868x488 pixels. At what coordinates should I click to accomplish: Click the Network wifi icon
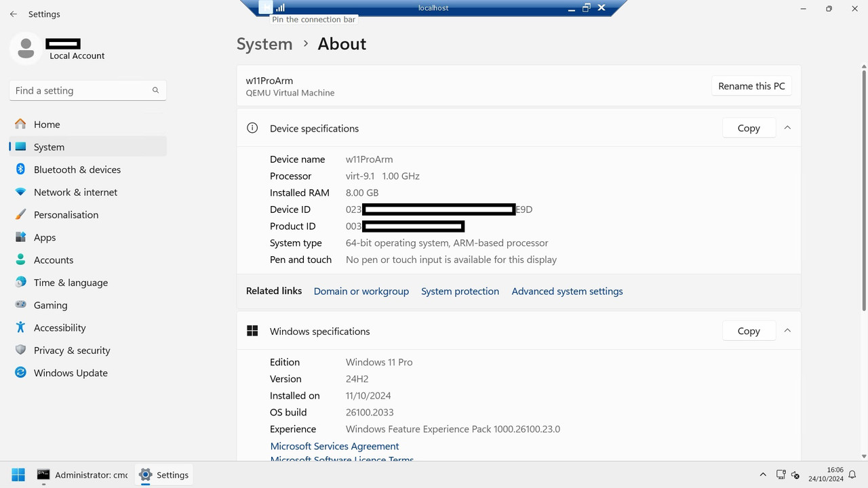[x=20, y=192]
